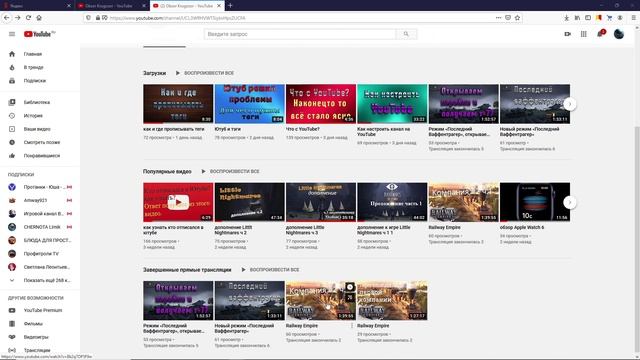
Task: Open Railway Empire thumbnail in Популярные видео
Action: click(463, 202)
